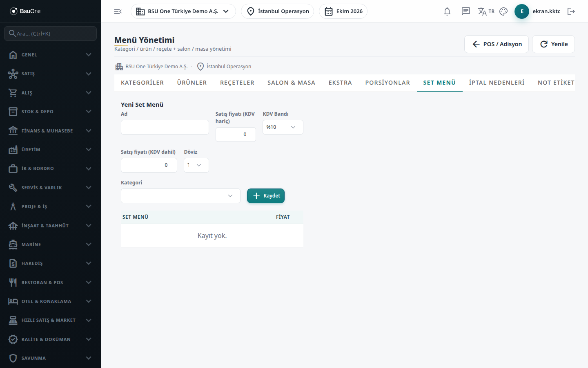Open the Ekim 2026 period picker
Viewport: 588px width, 368px height.
[343, 11]
